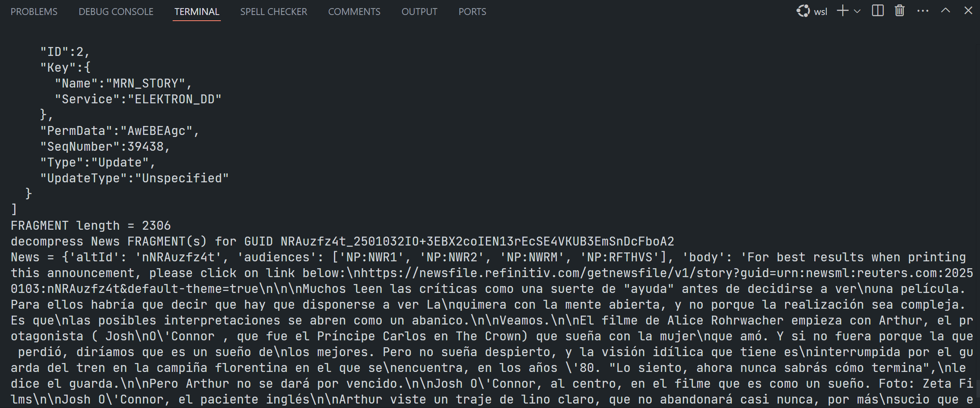Click the "Service":"ELEKTRON_DD" line

138,99
